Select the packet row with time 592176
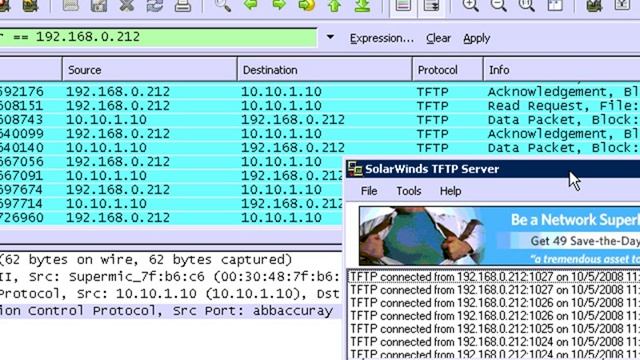640x360 pixels. 320,91
